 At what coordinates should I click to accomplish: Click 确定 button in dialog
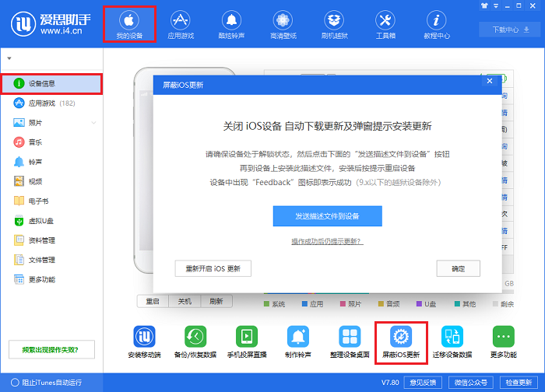(458, 268)
